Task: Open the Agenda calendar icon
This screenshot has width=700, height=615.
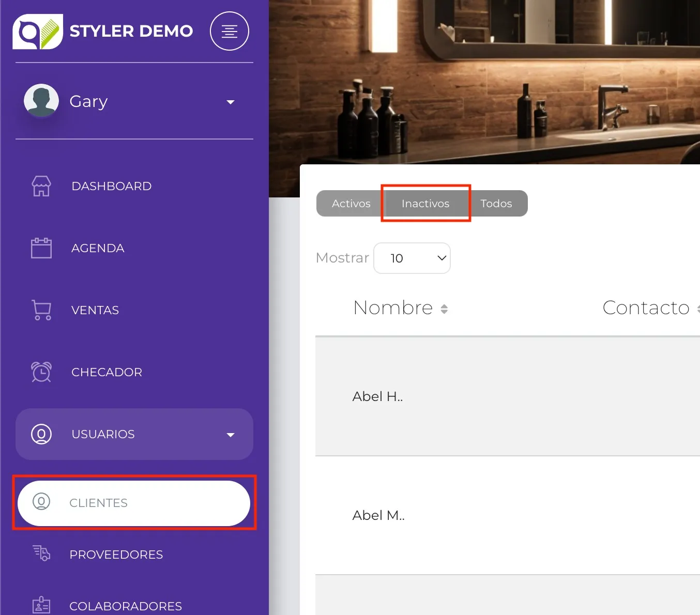Action: pyautogui.click(x=41, y=248)
